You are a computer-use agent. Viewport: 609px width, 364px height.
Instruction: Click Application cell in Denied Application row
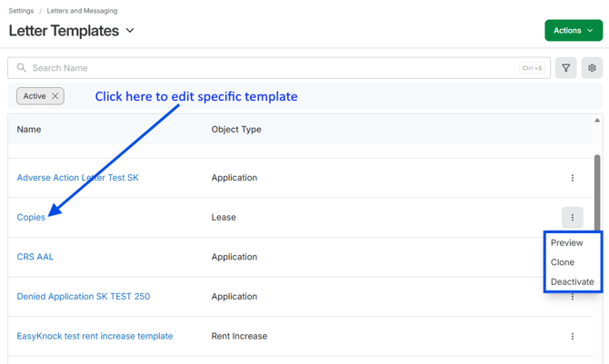[x=235, y=297]
